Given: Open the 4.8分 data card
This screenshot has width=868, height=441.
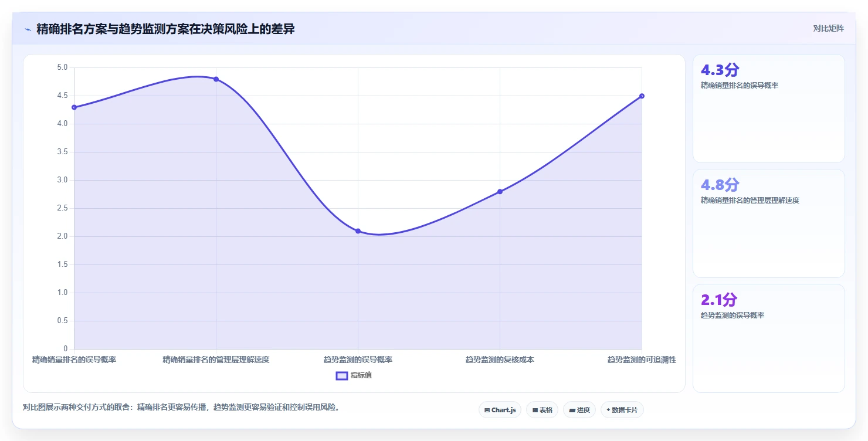Looking at the screenshot, I should (x=769, y=223).
